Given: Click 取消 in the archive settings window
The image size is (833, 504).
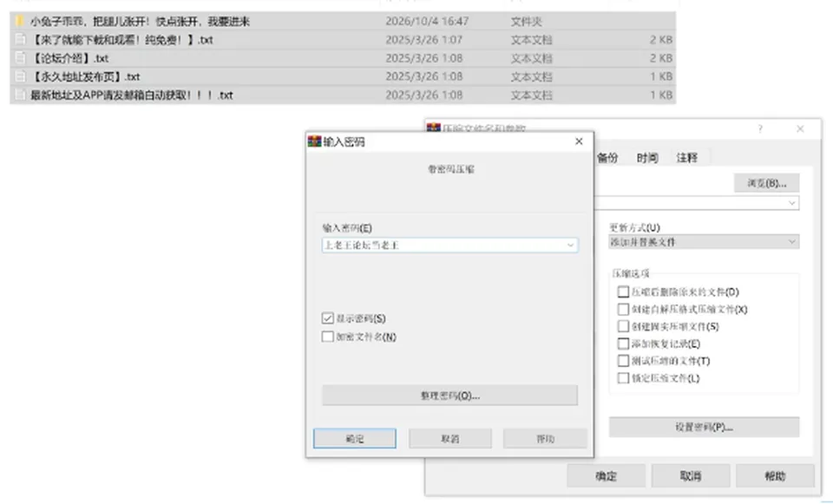Looking at the screenshot, I should 691,476.
